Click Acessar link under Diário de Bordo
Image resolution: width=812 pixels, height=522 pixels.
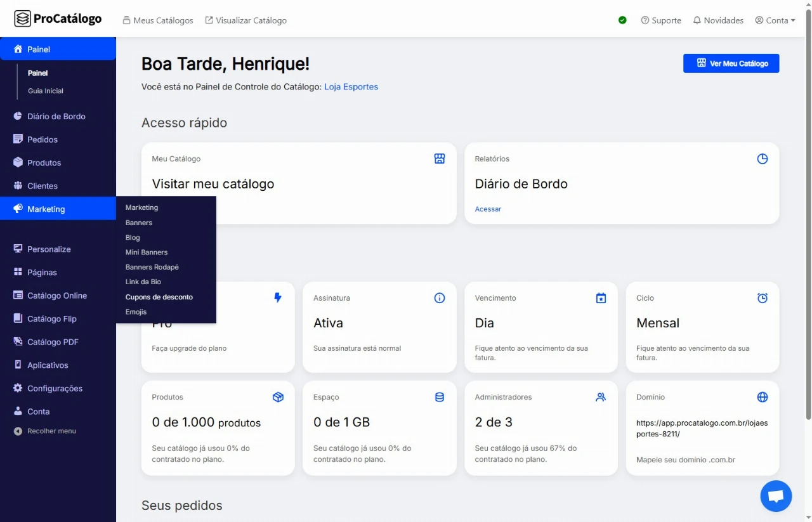488,209
